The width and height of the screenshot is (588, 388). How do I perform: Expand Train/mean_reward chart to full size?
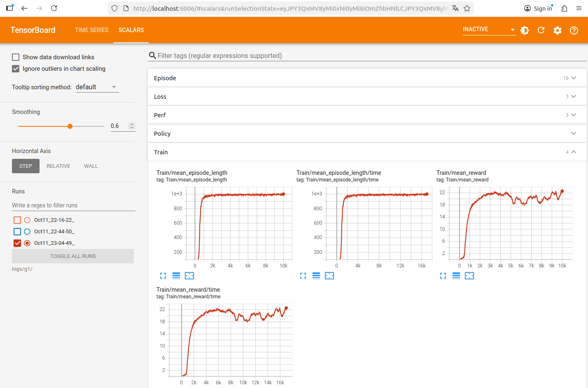(x=443, y=276)
